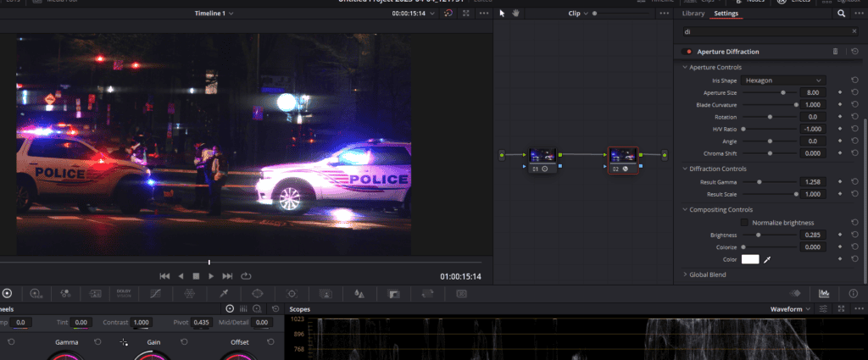The image size is (868, 360).
Task: Expand viewer to enhanced full view
Action: (x=466, y=14)
